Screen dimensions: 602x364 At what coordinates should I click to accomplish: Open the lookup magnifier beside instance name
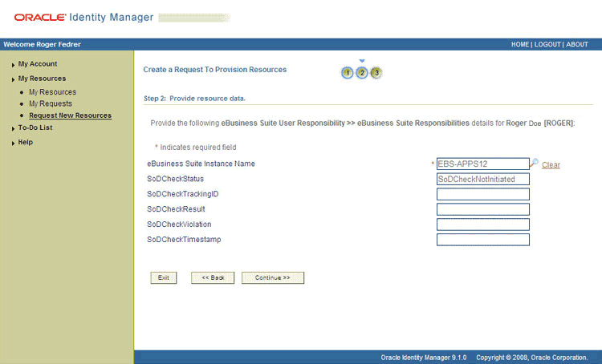[x=534, y=163]
